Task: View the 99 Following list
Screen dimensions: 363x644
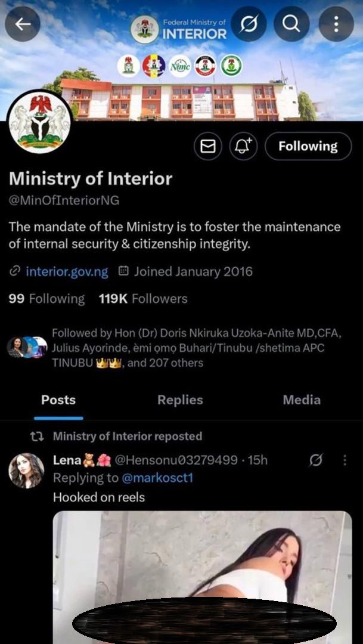Action: (x=46, y=299)
